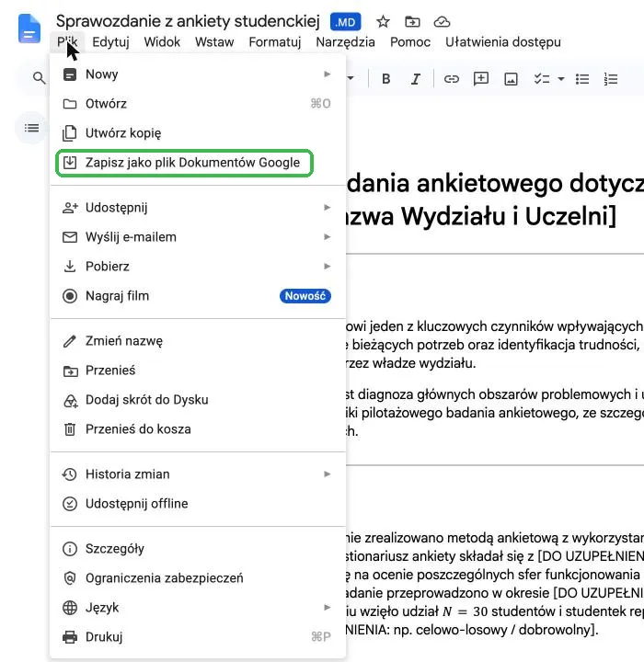Click the trash icon by Przenieś do kosza
Viewport: 644px width, 662px height.
[x=70, y=429]
